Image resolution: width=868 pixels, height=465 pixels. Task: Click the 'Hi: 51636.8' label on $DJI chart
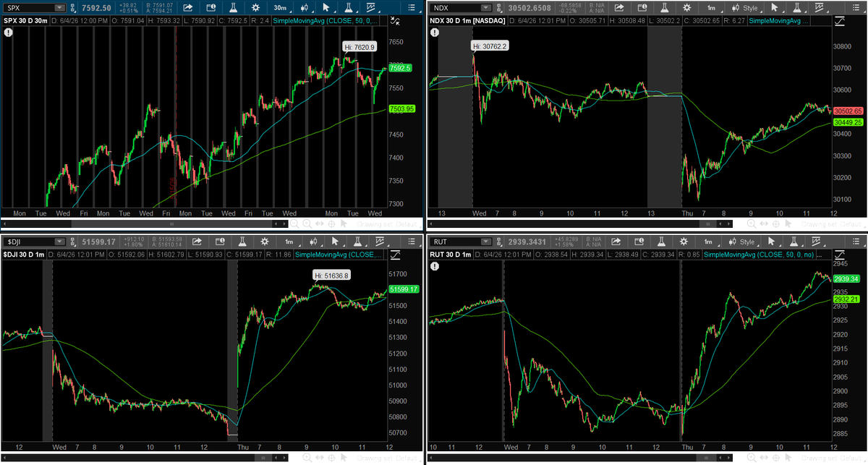click(332, 276)
